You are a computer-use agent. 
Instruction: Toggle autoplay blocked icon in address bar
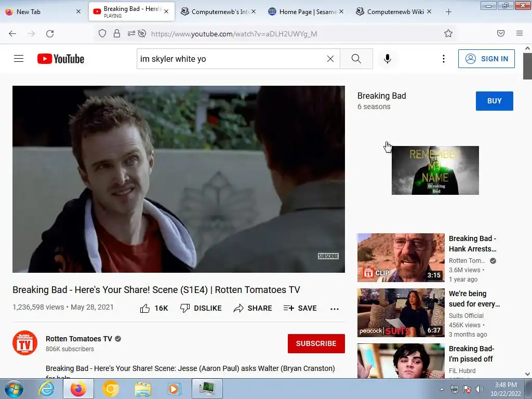142,33
